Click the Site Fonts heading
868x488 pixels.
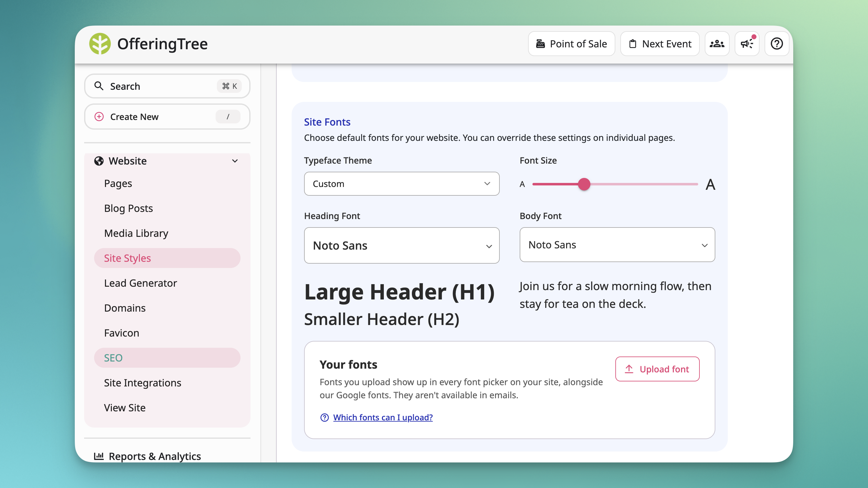pos(327,122)
